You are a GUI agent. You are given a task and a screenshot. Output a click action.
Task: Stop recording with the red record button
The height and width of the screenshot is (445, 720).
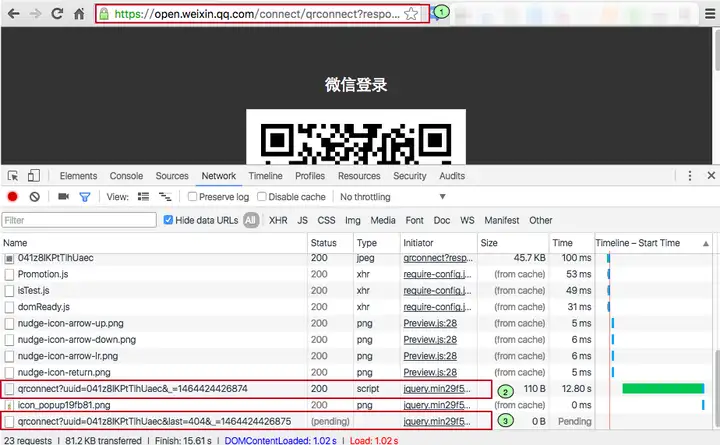[x=12, y=197]
